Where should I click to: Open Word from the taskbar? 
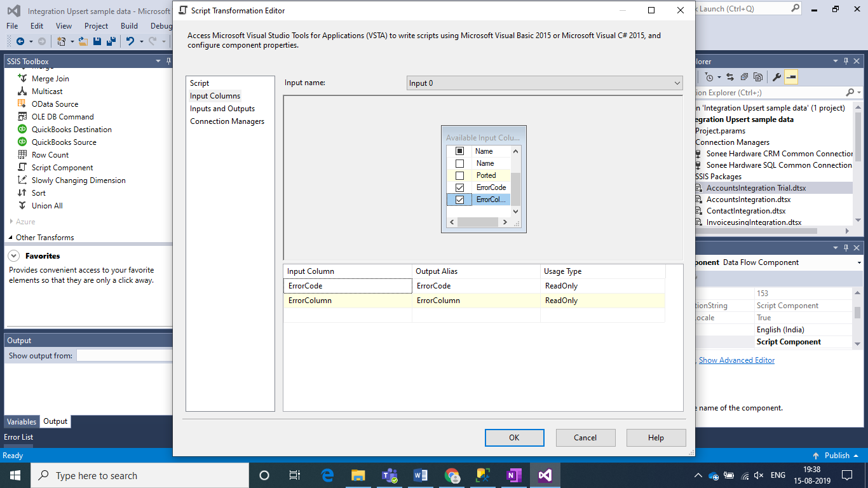point(421,475)
